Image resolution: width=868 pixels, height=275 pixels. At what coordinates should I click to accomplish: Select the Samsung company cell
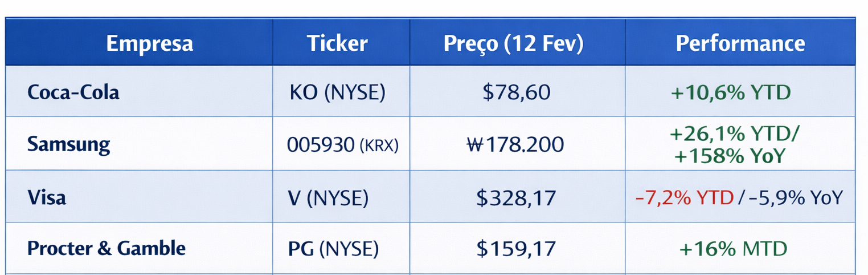(x=68, y=144)
